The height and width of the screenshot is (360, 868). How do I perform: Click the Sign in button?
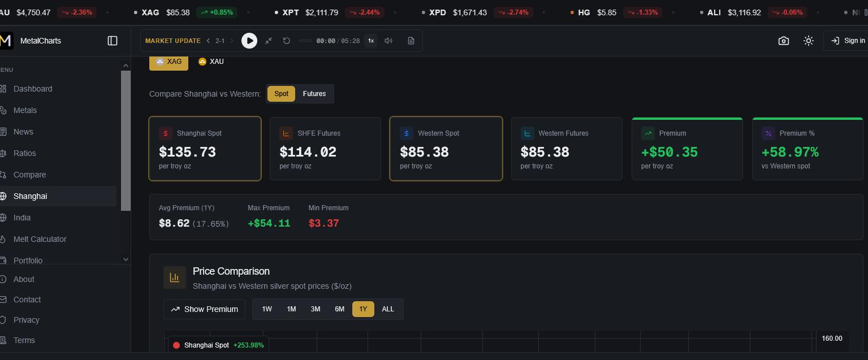point(848,41)
